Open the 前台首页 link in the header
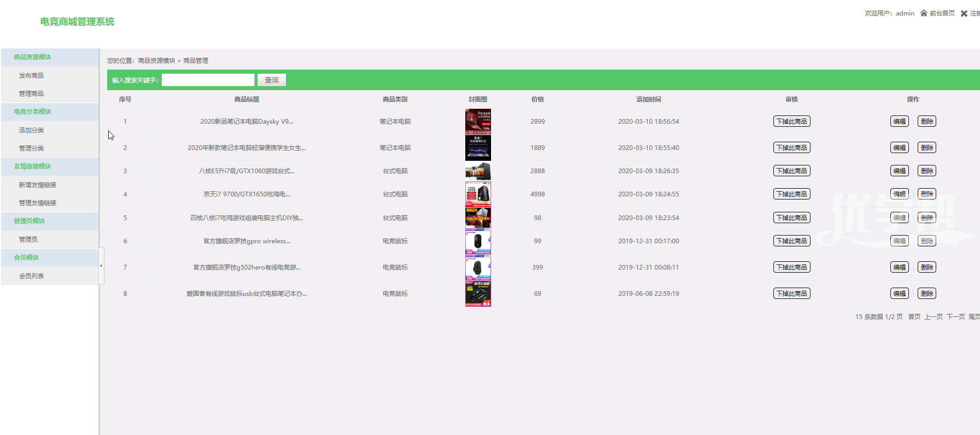The width and height of the screenshot is (980, 435). coord(942,13)
